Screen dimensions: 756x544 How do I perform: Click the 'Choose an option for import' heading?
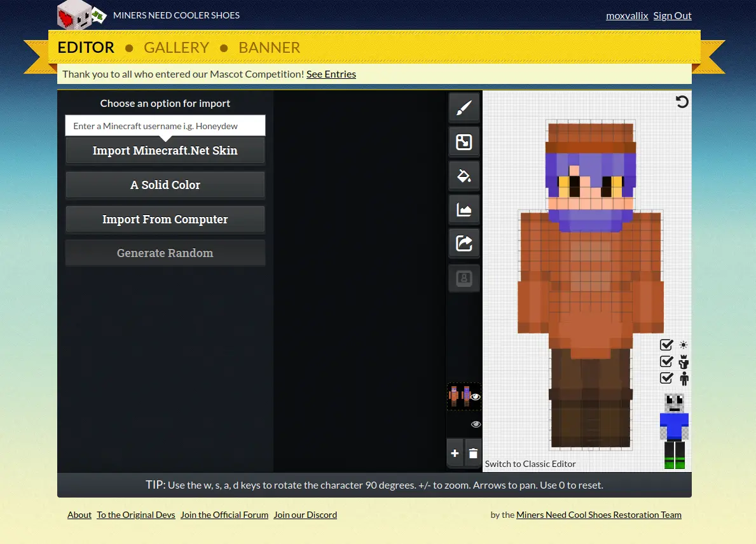pyautogui.click(x=165, y=103)
